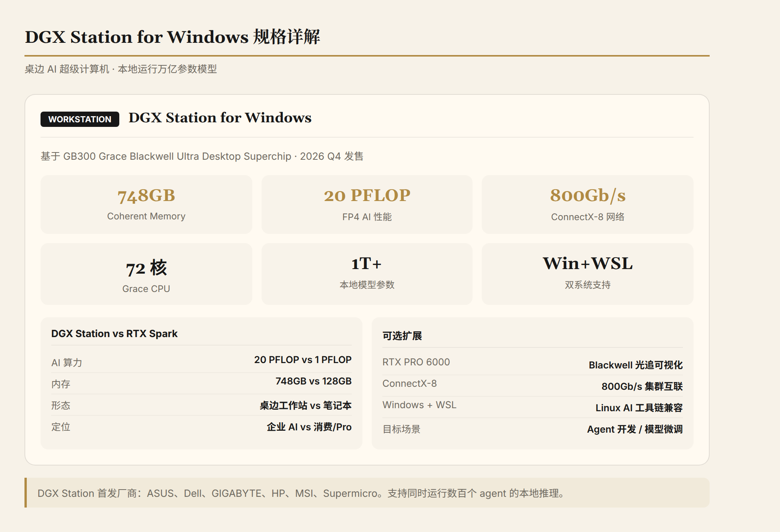Click the 'AI 算力' row label
Viewport: 780px width, 532px height.
pos(67,362)
